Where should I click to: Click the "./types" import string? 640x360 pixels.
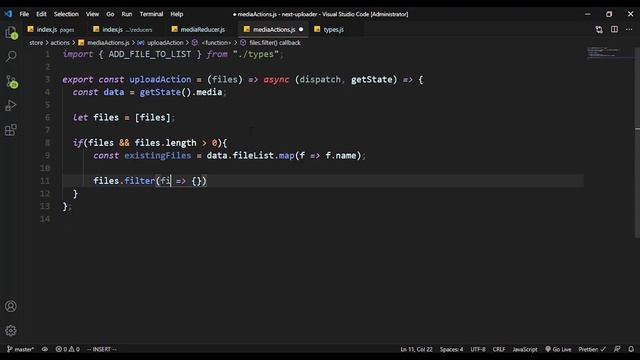point(256,54)
